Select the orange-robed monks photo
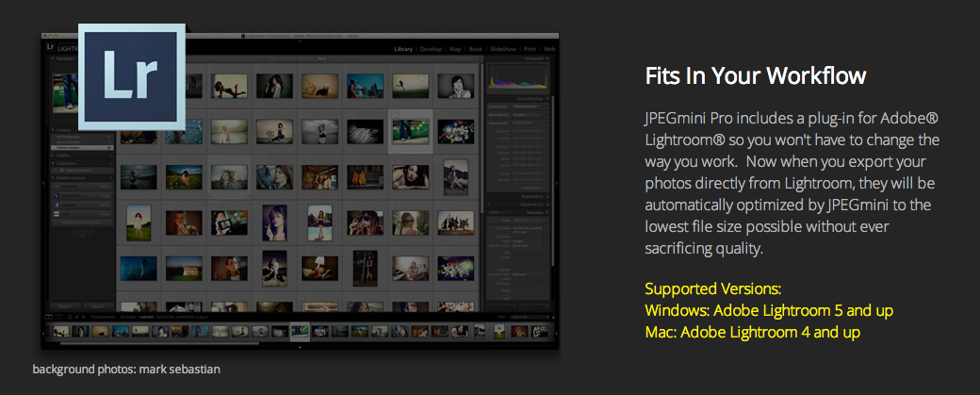 (x=365, y=177)
